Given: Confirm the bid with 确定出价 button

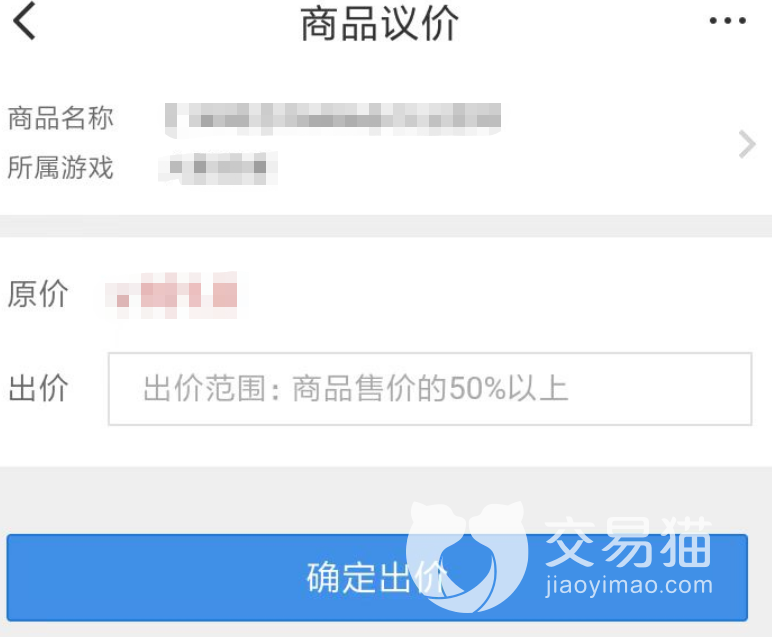Looking at the screenshot, I should point(377,577).
